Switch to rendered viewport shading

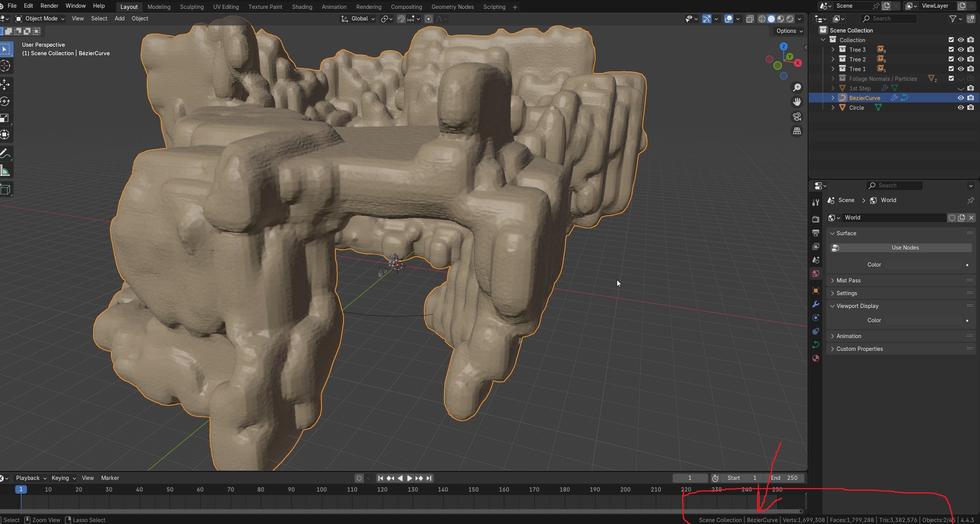(790, 19)
